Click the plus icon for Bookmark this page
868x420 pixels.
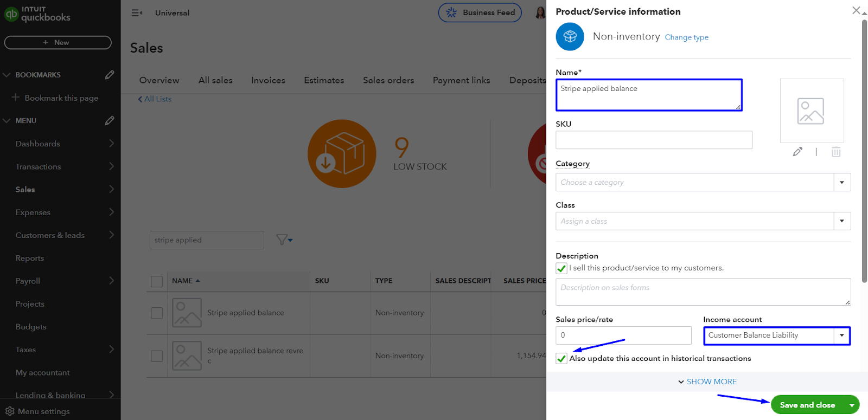(x=16, y=98)
